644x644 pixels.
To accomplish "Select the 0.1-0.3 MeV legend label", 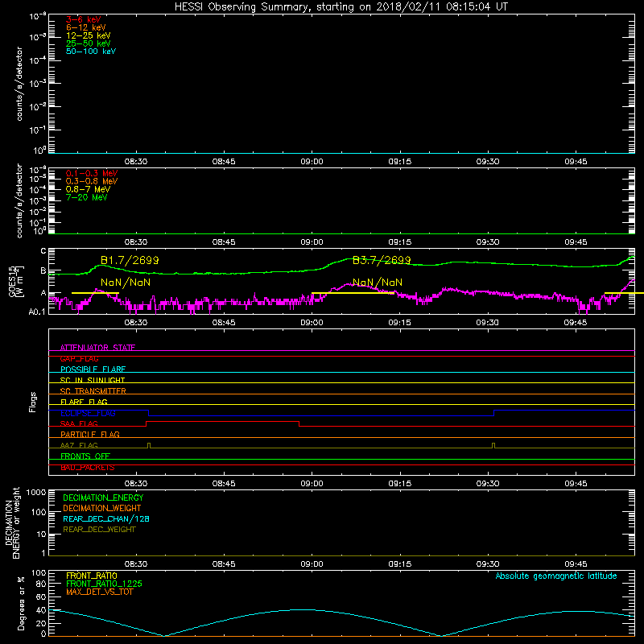I will tap(92, 174).
